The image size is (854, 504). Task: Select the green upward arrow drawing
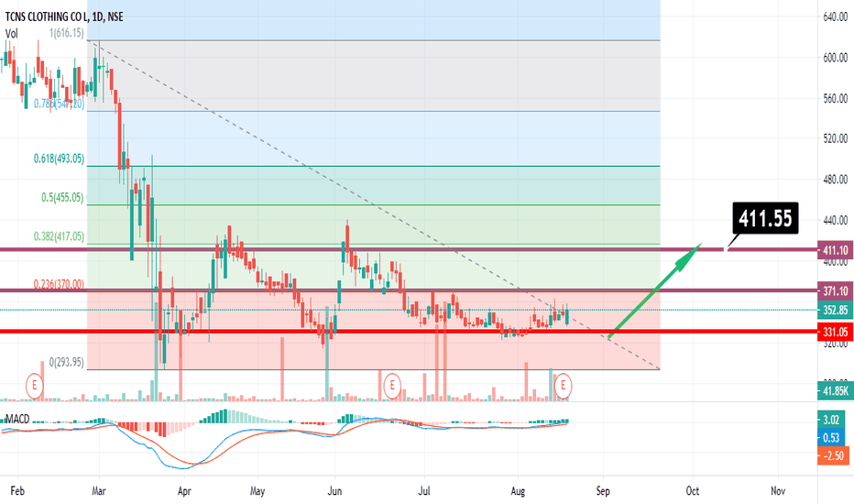654,290
